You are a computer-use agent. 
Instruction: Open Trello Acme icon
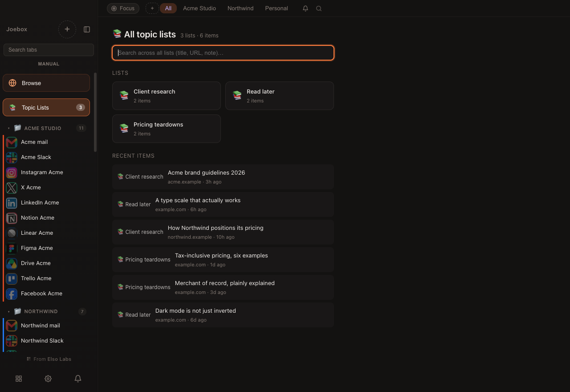12,278
